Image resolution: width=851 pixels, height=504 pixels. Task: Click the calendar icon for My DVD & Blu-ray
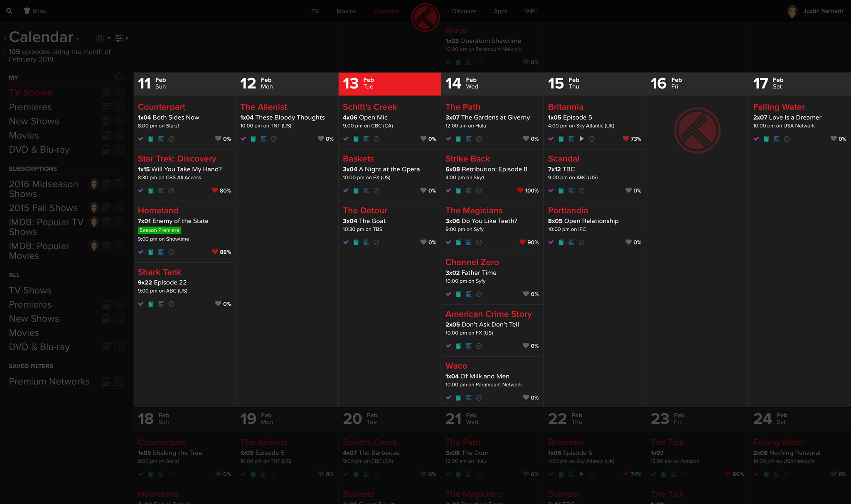click(x=106, y=149)
